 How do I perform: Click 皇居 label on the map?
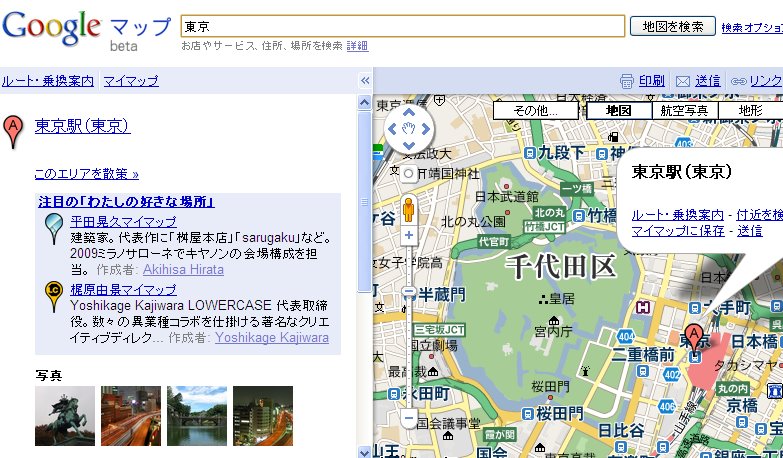click(x=562, y=299)
